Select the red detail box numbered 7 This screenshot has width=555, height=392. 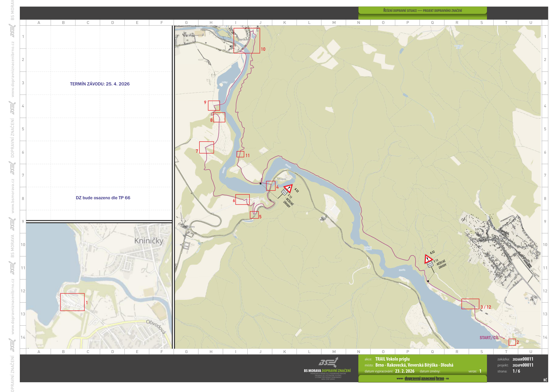(x=206, y=147)
